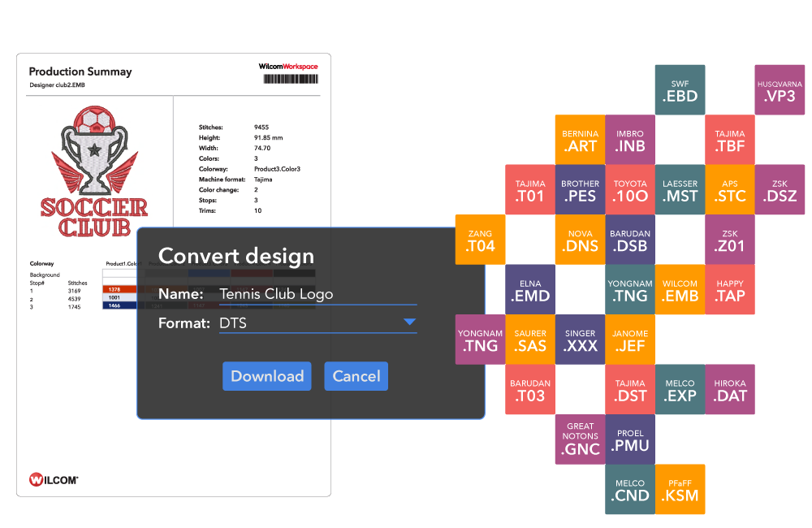Click the barcode under WilcomWorkspace
This screenshot has width=812, height=528.
pyautogui.click(x=289, y=79)
